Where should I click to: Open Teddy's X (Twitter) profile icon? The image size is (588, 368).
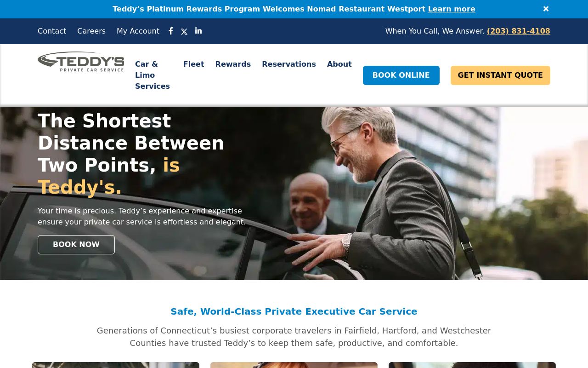click(184, 32)
